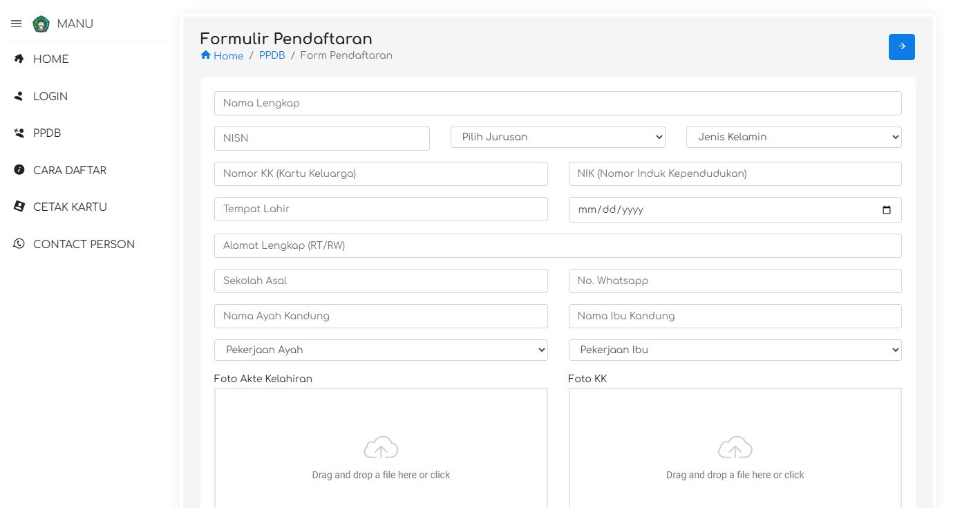Screen dimensions: 980x508
Task: Click the MANU school logo
Action: click(41, 24)
